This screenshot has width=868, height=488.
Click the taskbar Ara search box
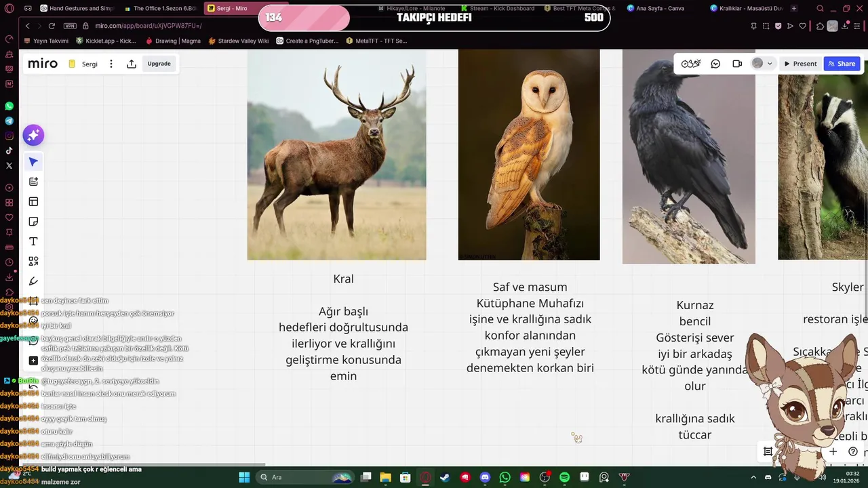[x=307, y=477]
